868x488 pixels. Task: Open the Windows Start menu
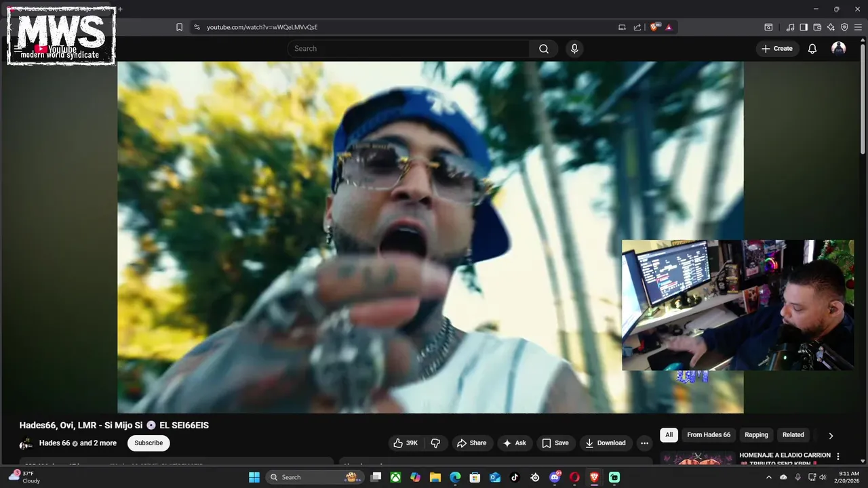[x=254, y=477]
